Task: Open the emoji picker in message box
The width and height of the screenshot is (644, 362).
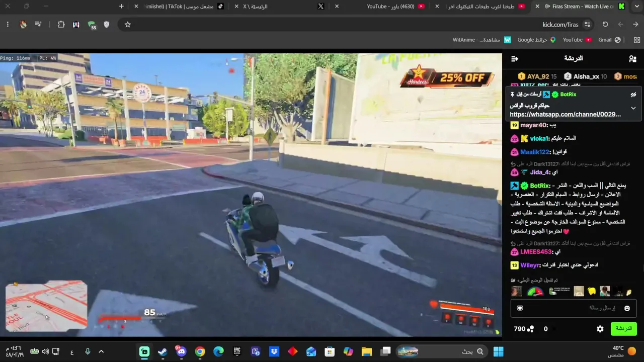Action: point(627,308)
